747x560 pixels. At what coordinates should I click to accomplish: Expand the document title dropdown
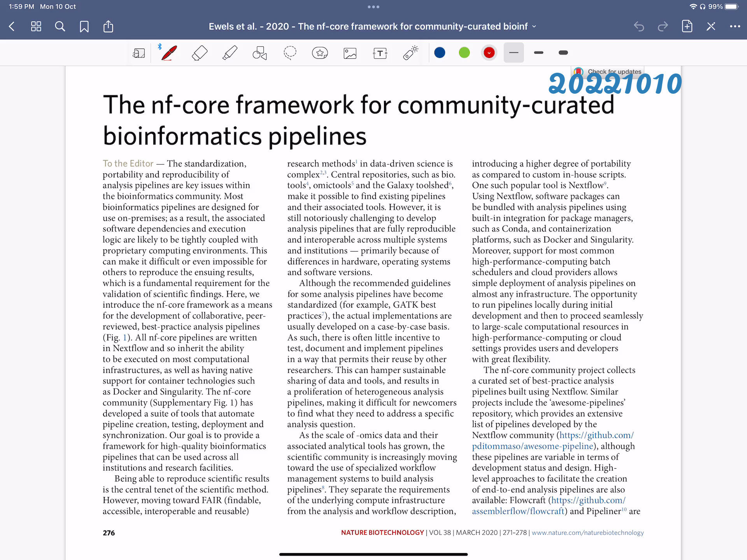tap(534, 26)
